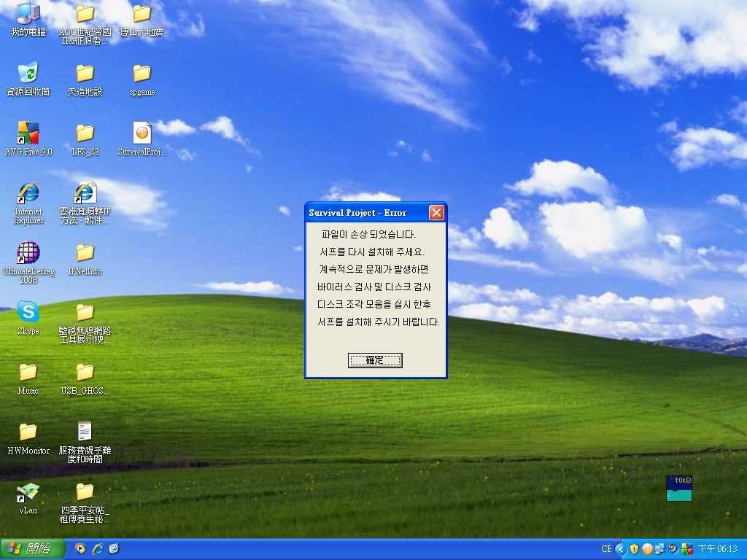Select the Music folder
Image resolution: width=747 pixels, height=560 pixels.
tap(28, 379)
